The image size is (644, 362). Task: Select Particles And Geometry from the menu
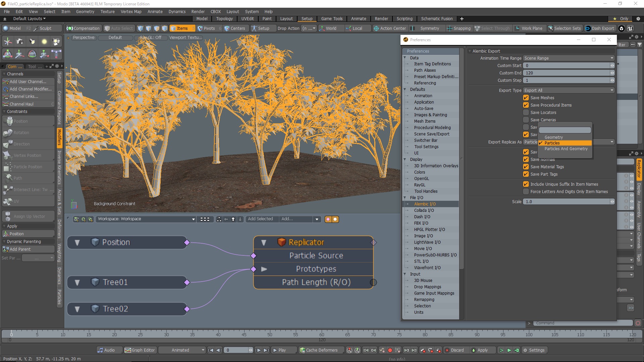coord(566,148)
